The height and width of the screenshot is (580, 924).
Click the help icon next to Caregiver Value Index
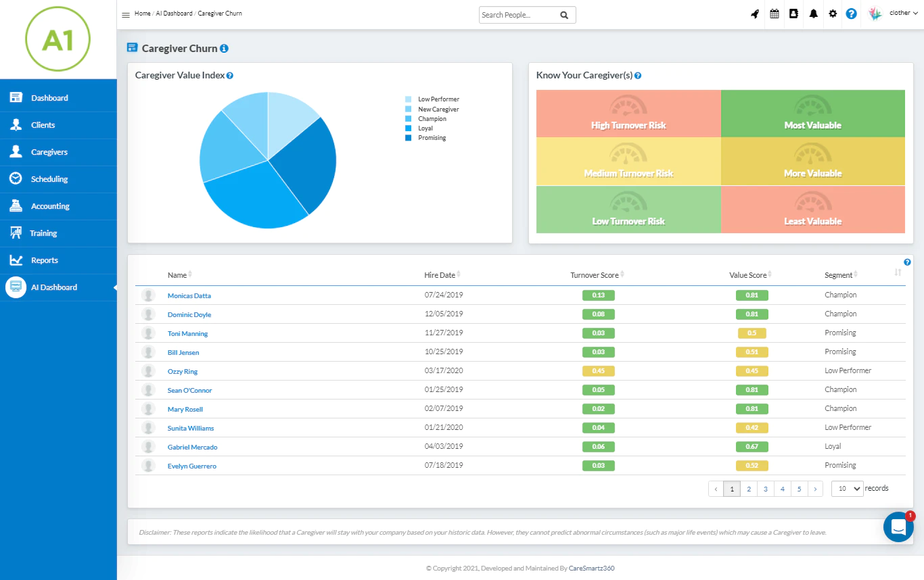(x=230, y=76)
